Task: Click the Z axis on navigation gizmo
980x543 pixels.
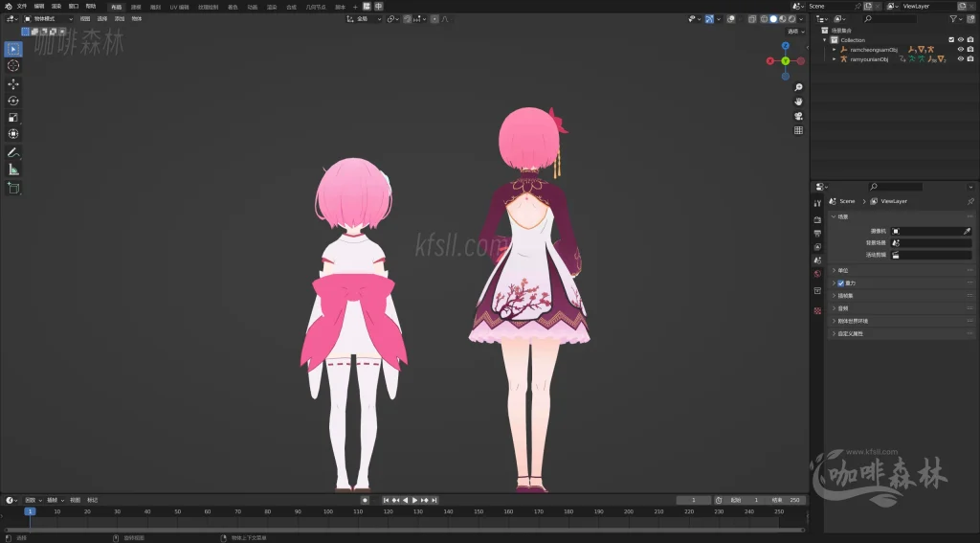Action: 786,46
